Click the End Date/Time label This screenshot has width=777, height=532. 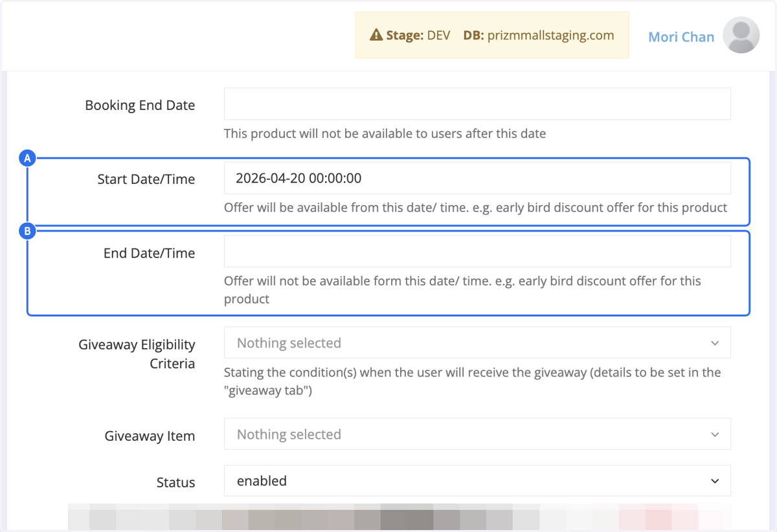pos(149,253)
